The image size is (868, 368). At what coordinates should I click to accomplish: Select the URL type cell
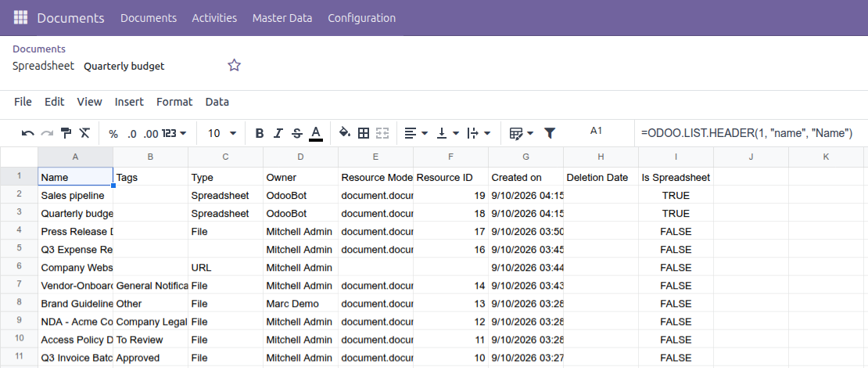(225, 268)
